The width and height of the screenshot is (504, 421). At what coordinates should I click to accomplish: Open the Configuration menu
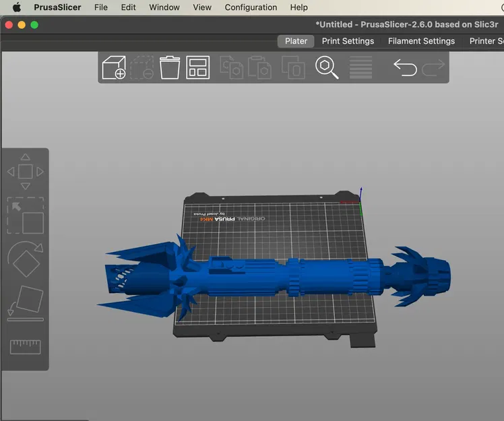pyautogui.click(x=251, y=7)
